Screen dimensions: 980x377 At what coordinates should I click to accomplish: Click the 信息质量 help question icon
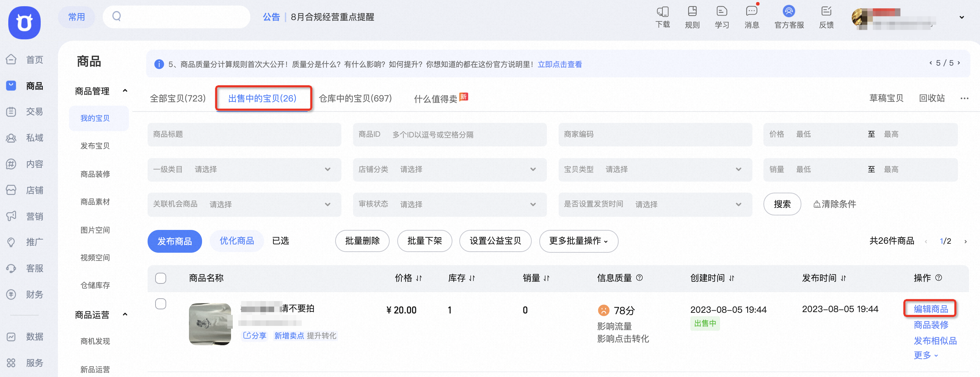coord(640,278)
